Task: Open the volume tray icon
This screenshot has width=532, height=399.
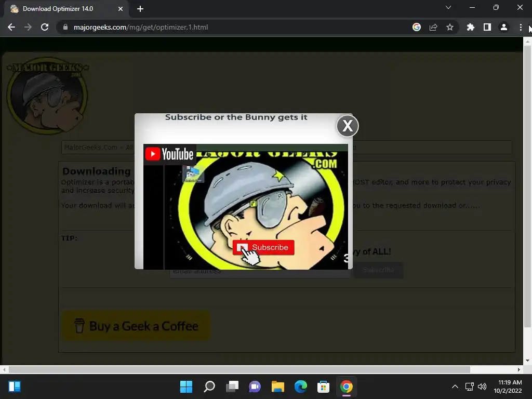Action: coord(482,387)
